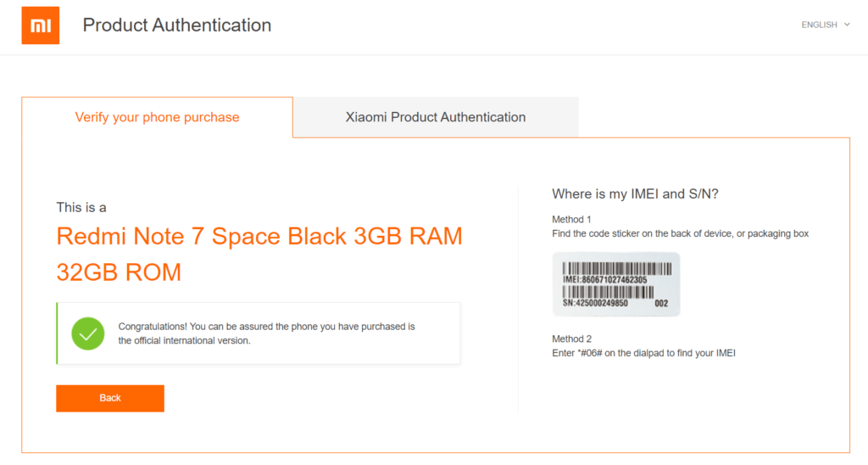
Task: Click the green checkmark success icon
Action: [88, 333]
